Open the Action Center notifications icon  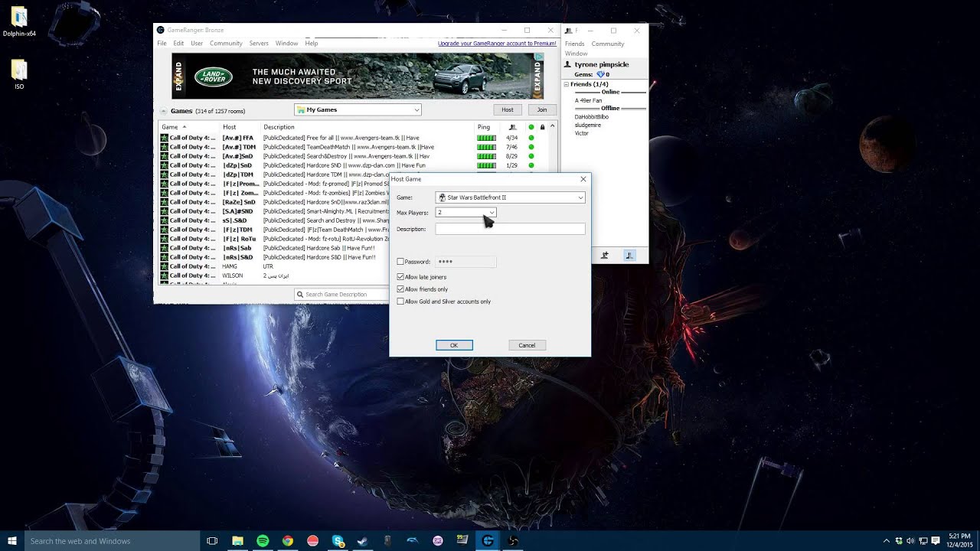(x=936, y=541)
